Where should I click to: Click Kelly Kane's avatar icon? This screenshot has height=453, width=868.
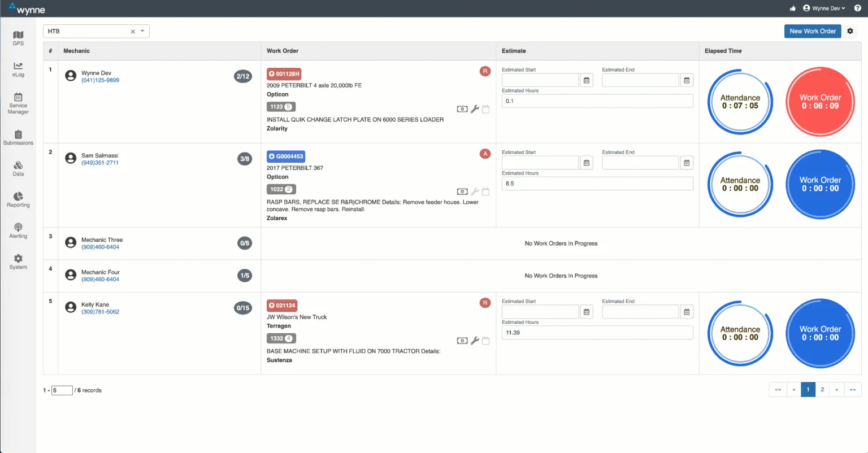(x=71, y=307)
